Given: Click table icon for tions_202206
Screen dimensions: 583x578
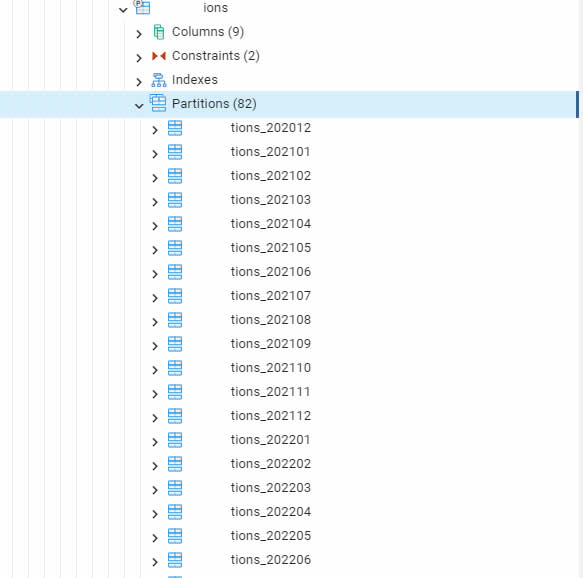Looking at the screenshot, I should pos(175,560).
